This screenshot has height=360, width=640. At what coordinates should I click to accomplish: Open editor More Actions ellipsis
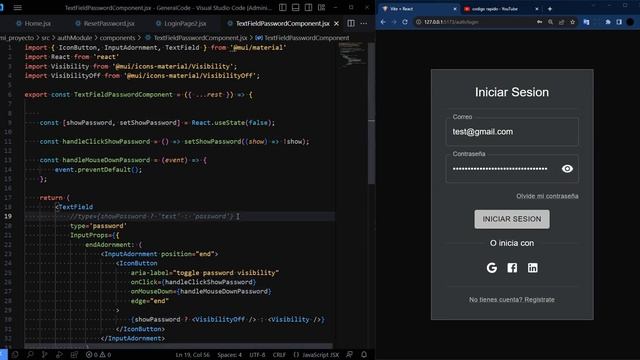(x=364, y=24)
